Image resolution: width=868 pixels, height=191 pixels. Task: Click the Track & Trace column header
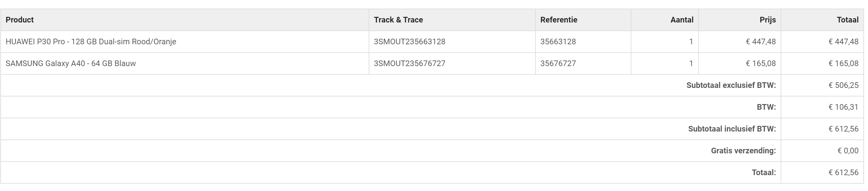(398, 20)
